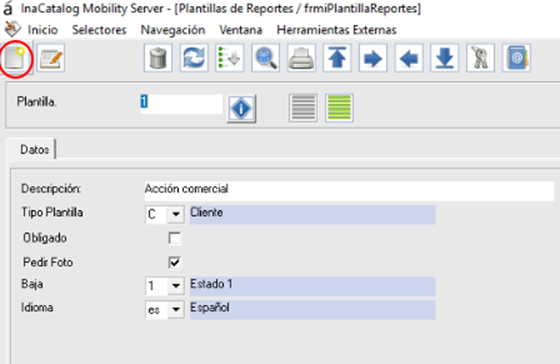
Task: Click the Descripción text field
Action: click(349, 190)
